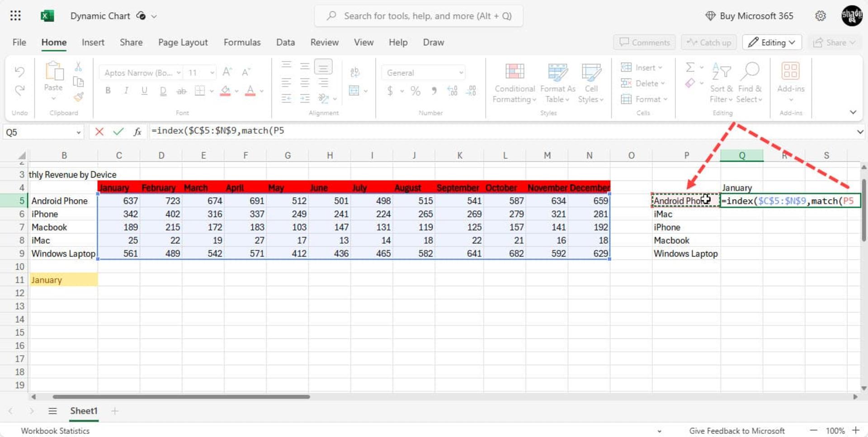Increase font size icon
Image resolution: width=868 pixels, height=437 pixels.
(x=227, y=72)
